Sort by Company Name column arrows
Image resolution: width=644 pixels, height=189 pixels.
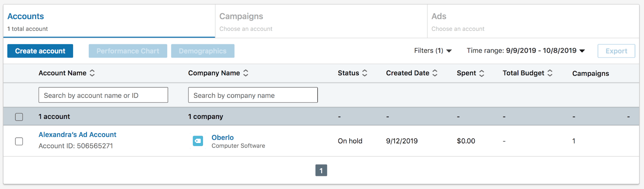coord(246,73)
